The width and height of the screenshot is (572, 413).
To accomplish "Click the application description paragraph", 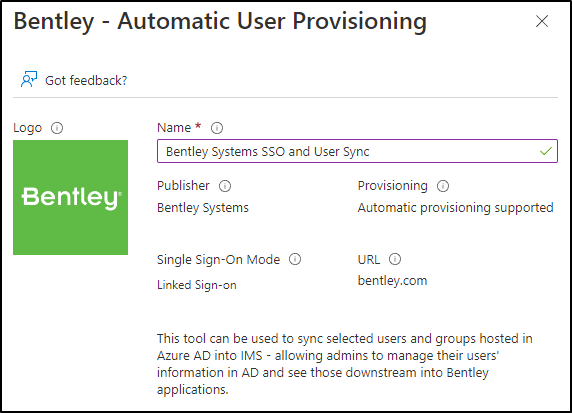I will pos(345,364).
